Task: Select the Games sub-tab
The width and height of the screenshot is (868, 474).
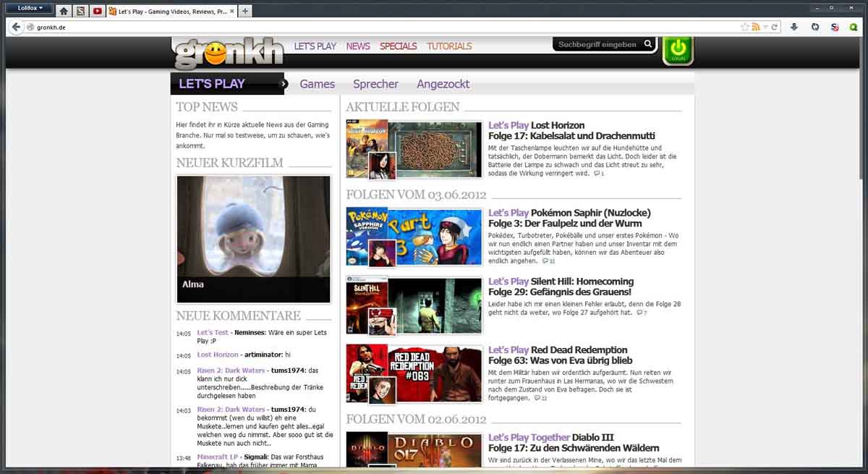Action: coord(318,84)
